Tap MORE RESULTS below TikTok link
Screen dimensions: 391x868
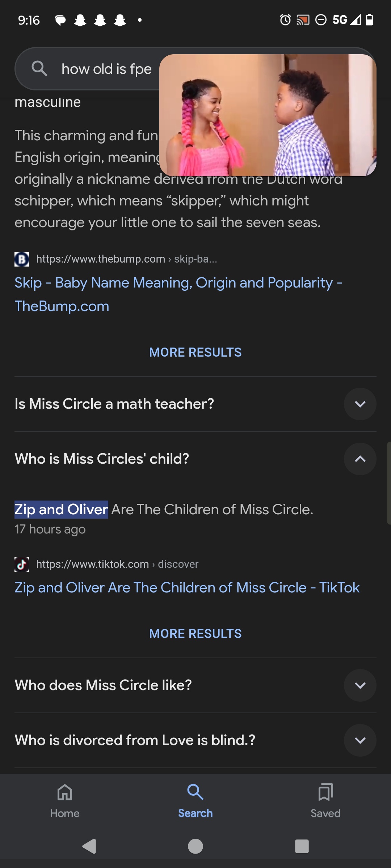195,634
